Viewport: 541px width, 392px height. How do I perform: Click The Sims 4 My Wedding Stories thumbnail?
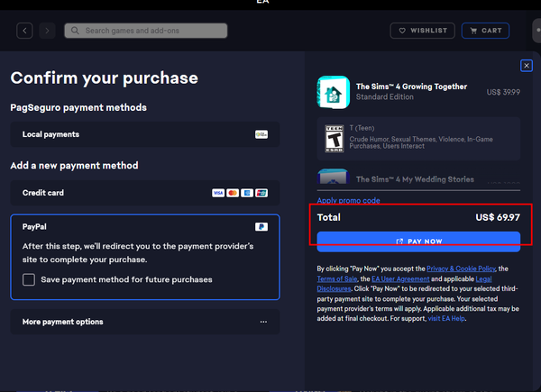click(x=333, y=177)
